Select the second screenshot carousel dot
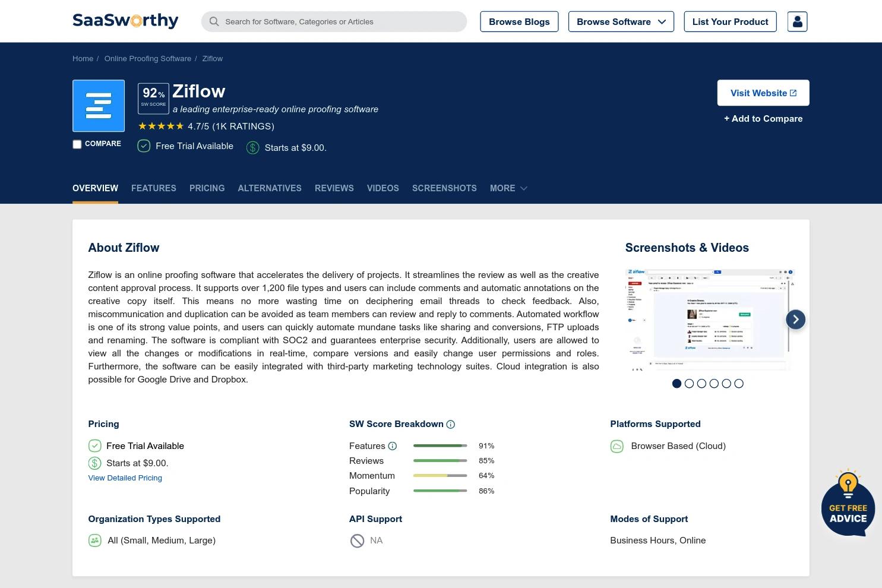 [689, 384]
